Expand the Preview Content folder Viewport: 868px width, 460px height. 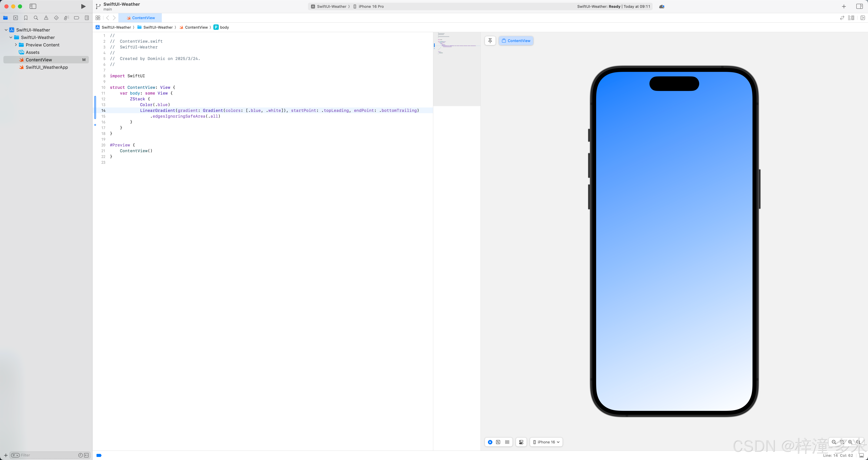point(16,45)
